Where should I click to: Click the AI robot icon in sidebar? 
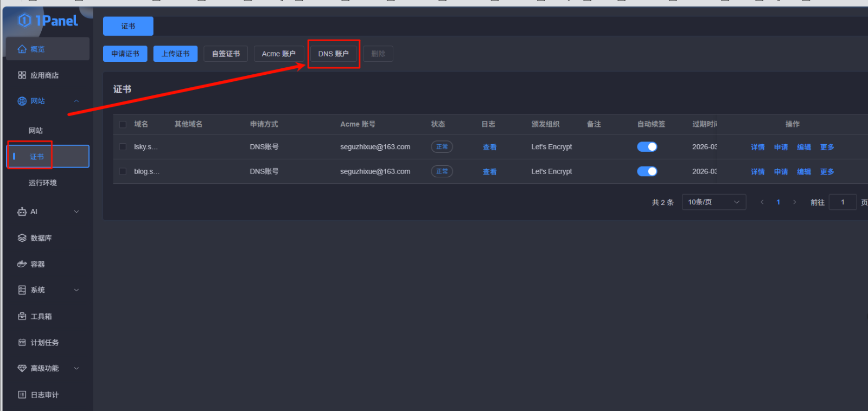tap(22, 212)
